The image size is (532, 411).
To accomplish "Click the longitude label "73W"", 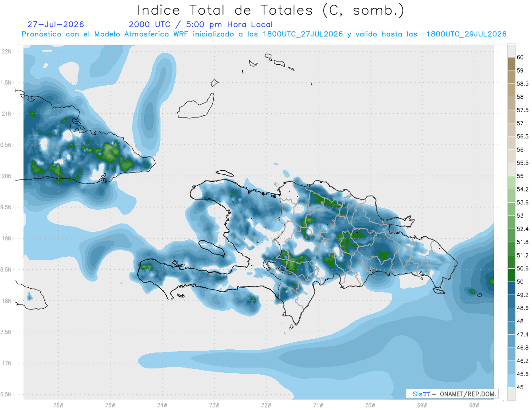I will pos(214,405).
